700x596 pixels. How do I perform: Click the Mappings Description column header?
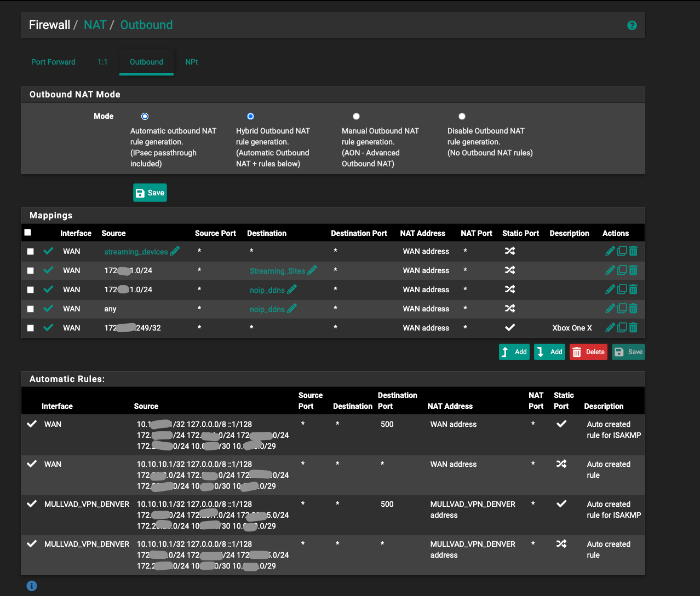(x=569, y=233)
